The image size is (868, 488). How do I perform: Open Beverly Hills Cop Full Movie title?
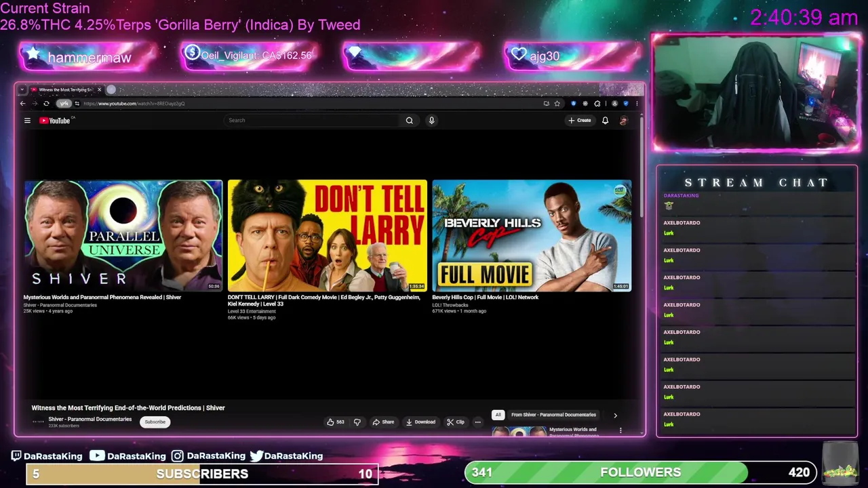tap(486, 298)
